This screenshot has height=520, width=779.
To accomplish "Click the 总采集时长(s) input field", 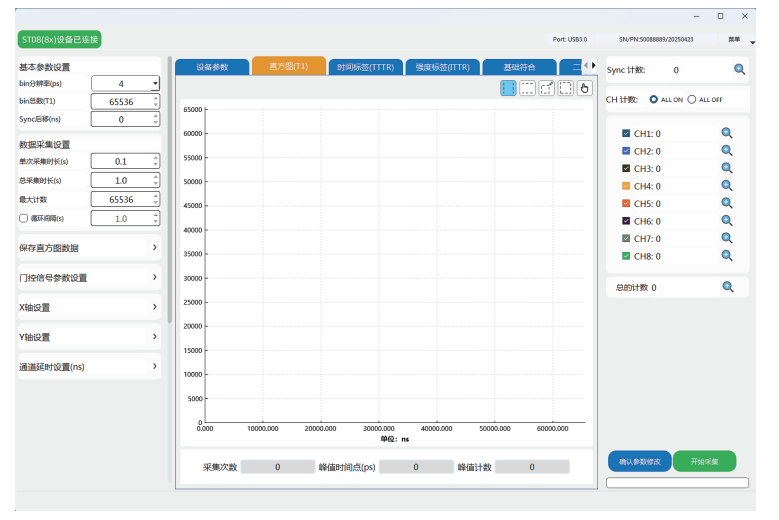I will pos(120,181).
